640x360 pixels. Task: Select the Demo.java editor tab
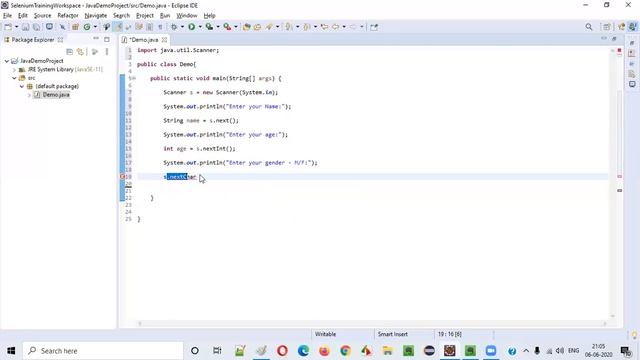coord(143,40)
